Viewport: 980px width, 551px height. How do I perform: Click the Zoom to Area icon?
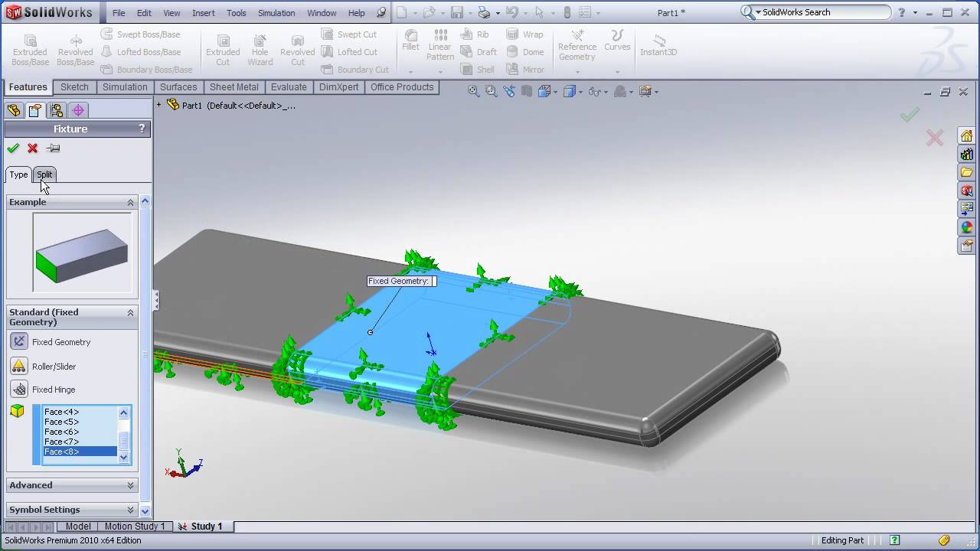coord(492,91)
